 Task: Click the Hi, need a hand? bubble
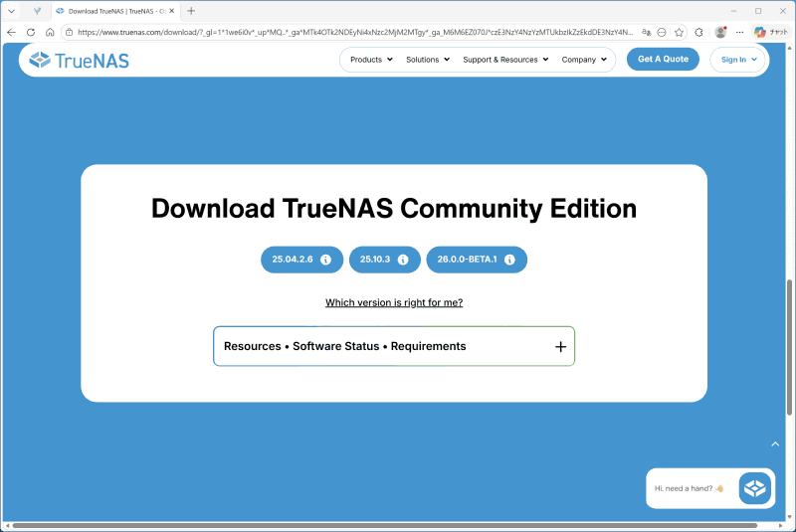[x=689, y=488]
